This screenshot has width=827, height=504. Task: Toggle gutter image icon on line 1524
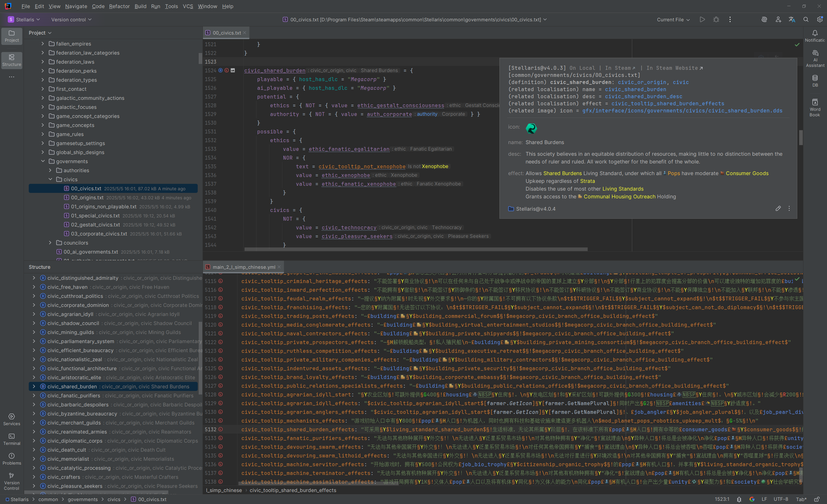(233, 70)
